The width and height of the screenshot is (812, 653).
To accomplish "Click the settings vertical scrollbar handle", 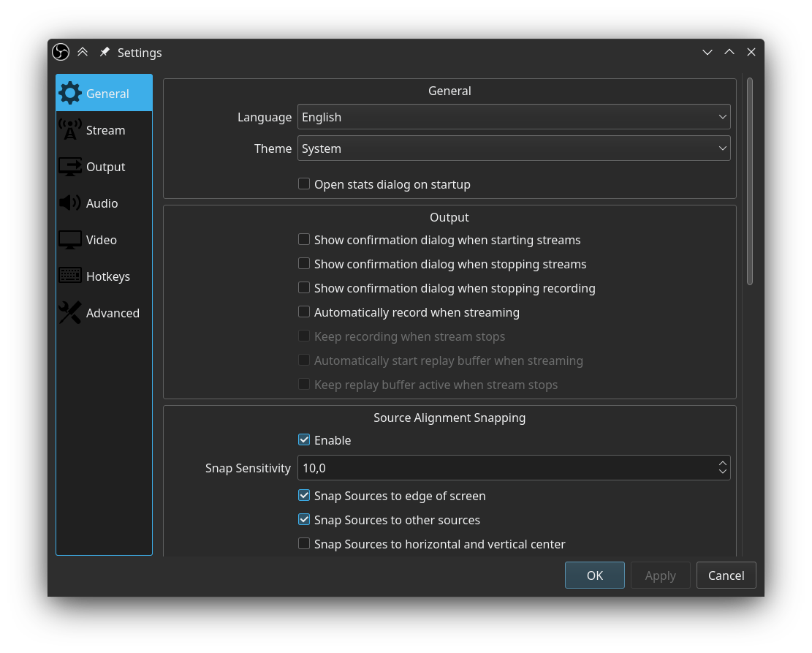I will click(x=750, y=181).
